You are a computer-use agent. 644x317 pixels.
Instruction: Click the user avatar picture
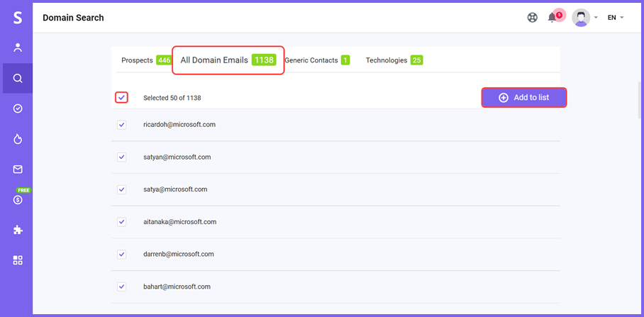[581, 18]
